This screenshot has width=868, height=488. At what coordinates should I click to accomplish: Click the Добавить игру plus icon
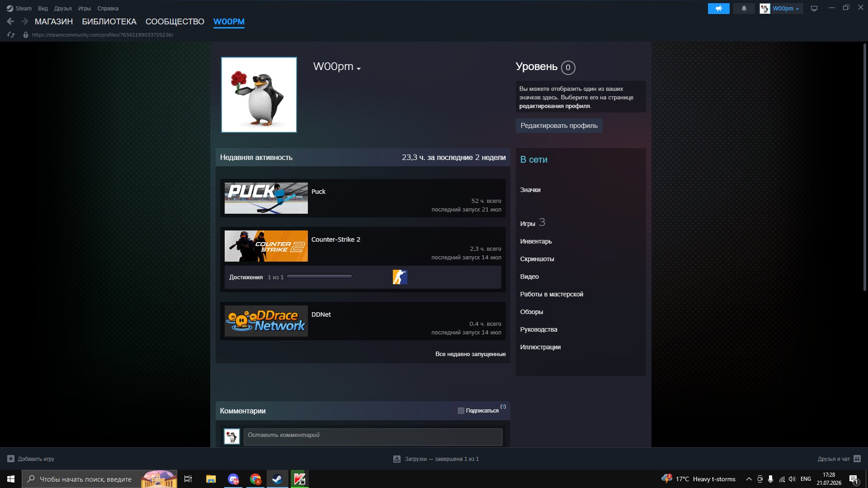[x=11, y=459]
